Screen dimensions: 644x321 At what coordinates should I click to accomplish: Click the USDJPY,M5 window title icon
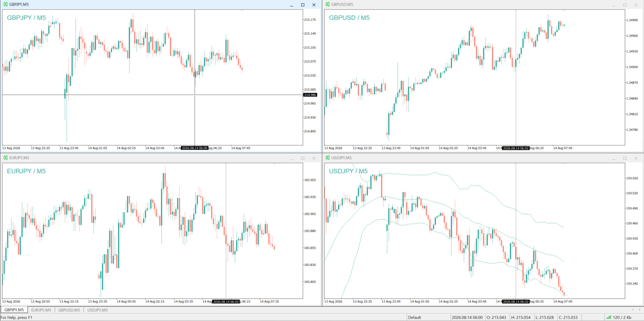click(328, 158)
